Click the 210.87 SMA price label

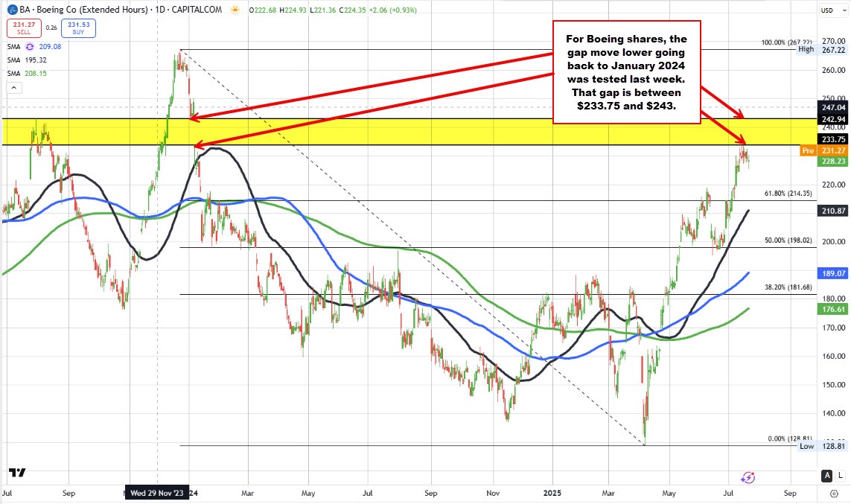point(833,211)
